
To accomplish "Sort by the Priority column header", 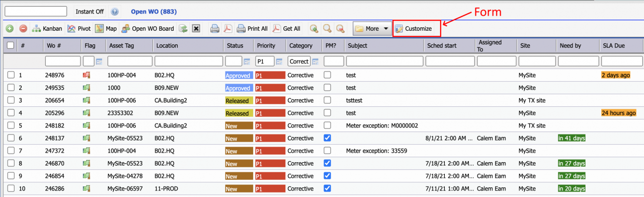I will [x=266, y=45].
